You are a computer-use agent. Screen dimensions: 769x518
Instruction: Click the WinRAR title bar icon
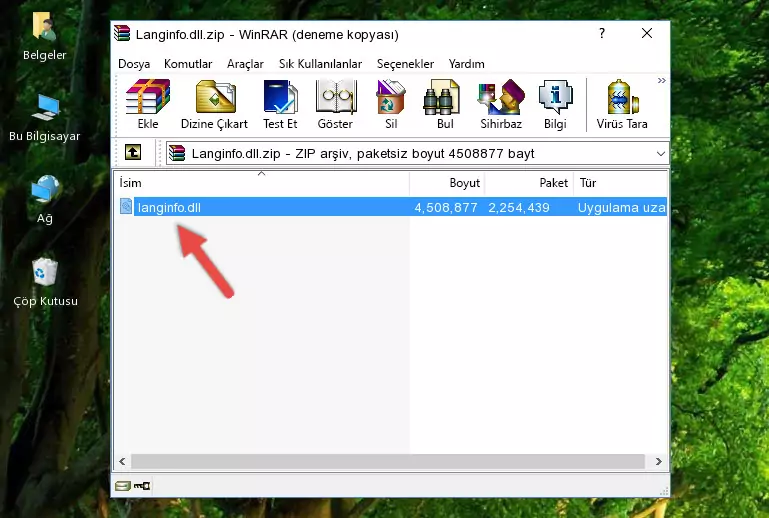click(122, 33)
